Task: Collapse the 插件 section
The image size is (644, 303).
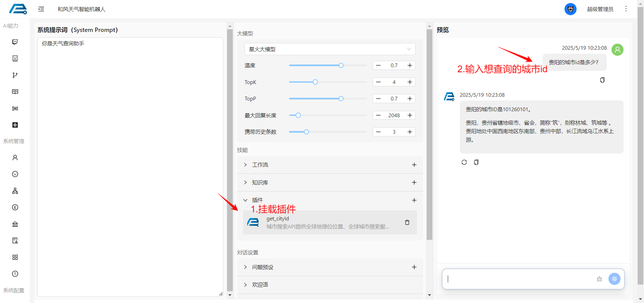Action: click(x=245, y=200)
